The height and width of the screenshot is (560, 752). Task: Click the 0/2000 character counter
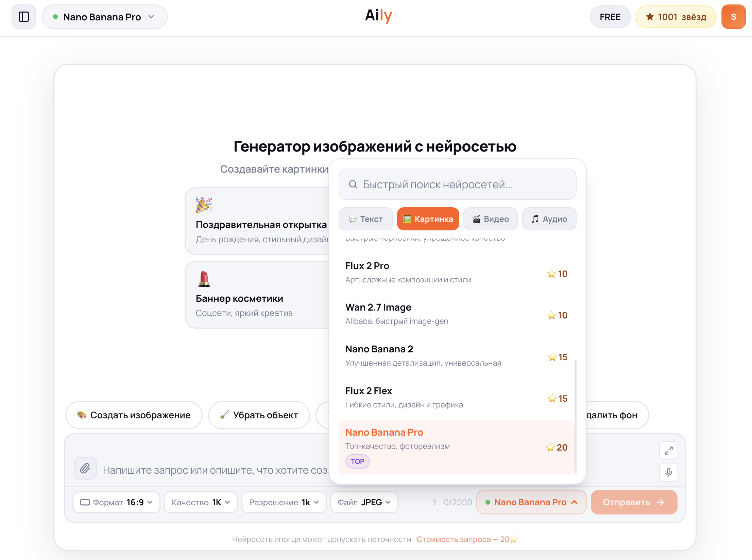click(x=458, y=502)
